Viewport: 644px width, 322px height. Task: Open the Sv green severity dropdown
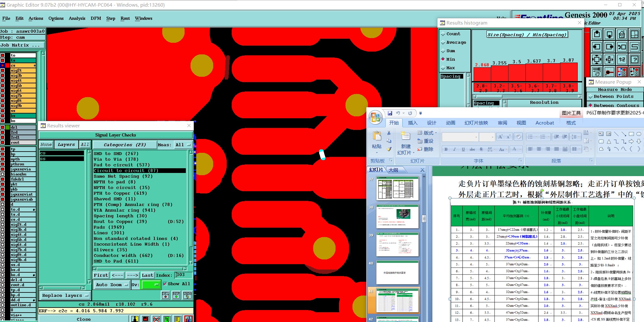tap(151, 285)
